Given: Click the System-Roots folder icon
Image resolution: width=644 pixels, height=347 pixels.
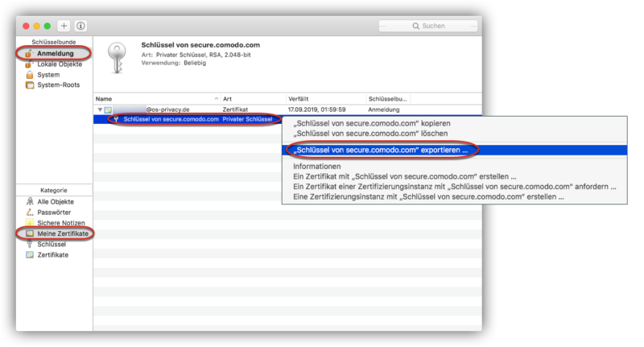Looking at the screenshot, I should (30, 85).
